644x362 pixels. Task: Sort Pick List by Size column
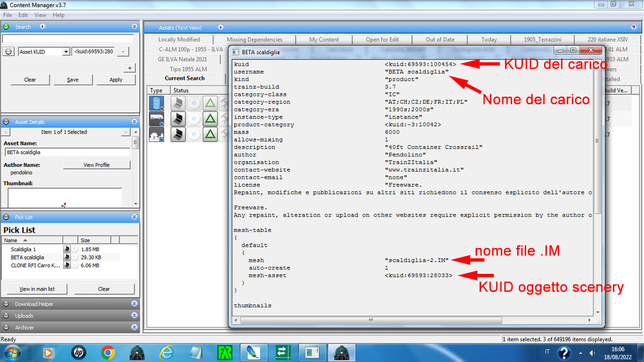95,240
